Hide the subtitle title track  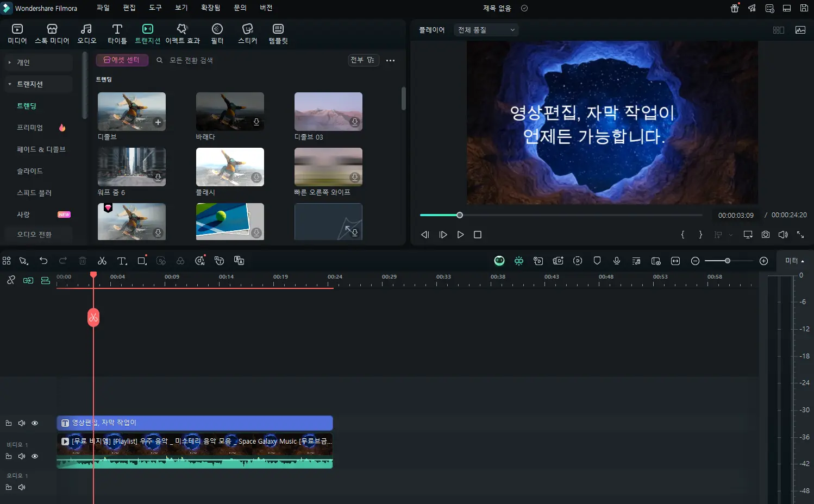[35, 423]
